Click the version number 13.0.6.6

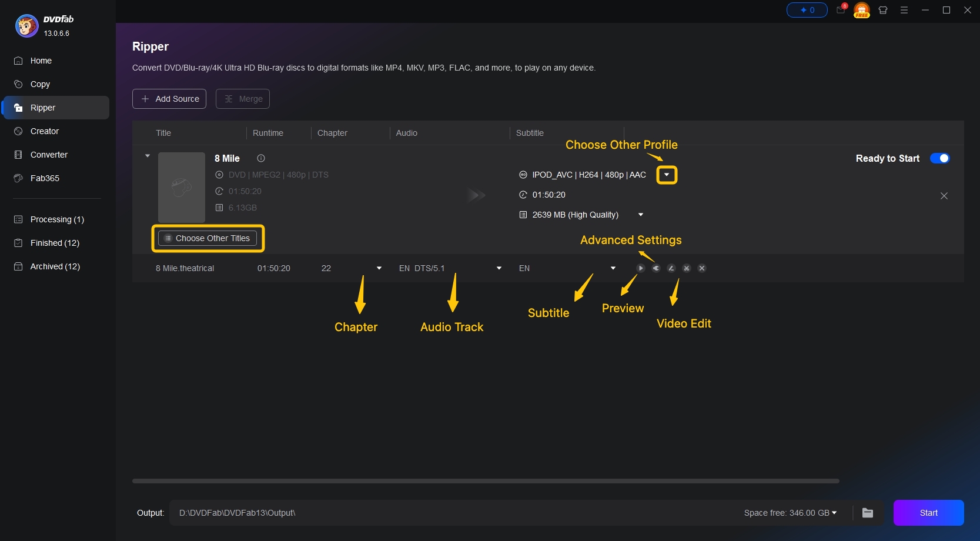pos(56,34)
